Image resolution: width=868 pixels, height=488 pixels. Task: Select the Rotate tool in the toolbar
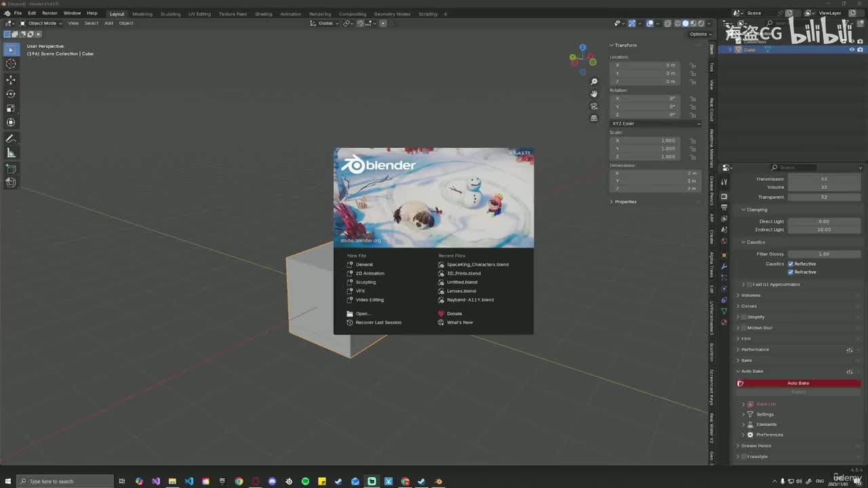coord(11,94)
